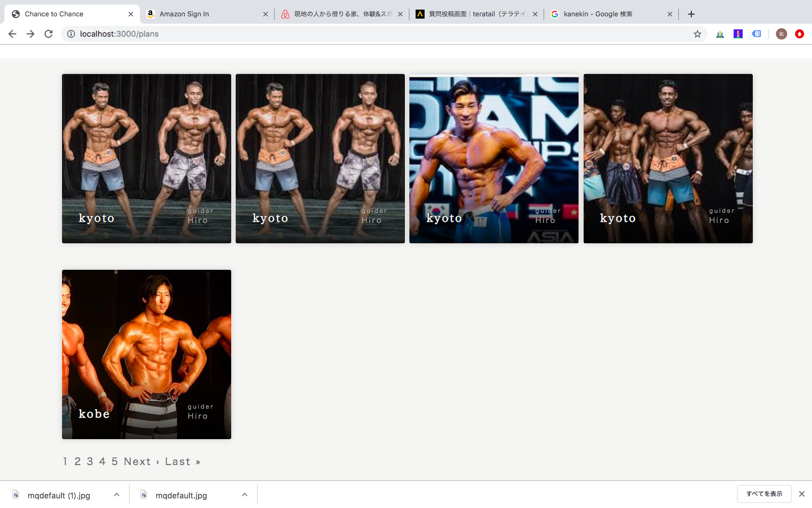Bookmark this page with the star icon
The image size is (812, 508).
point(698,34)
